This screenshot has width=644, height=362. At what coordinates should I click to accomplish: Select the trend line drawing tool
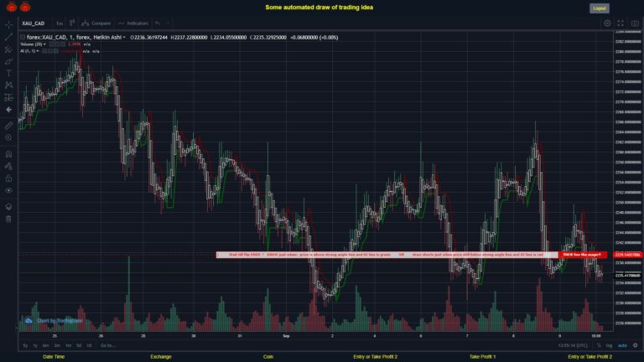click(8, 37)
